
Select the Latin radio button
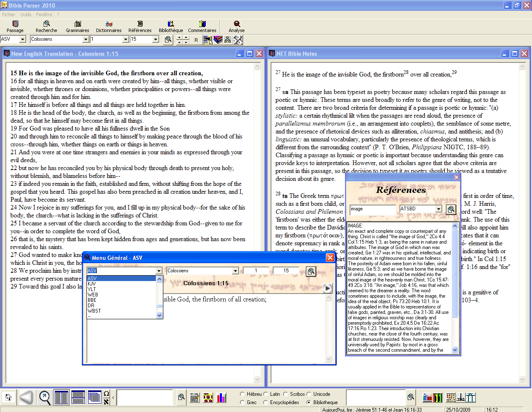266,394
